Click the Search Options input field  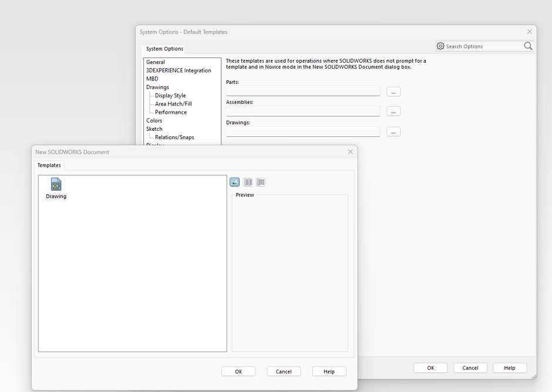483,46
